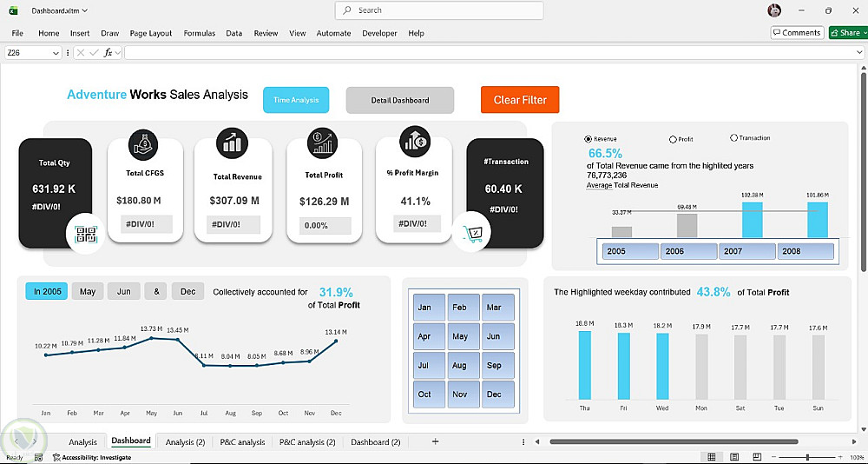Toggle the Aug month slicer
The height and width of the screenshot is (464, 868).
pyautogui.click(x=464, y=365)
